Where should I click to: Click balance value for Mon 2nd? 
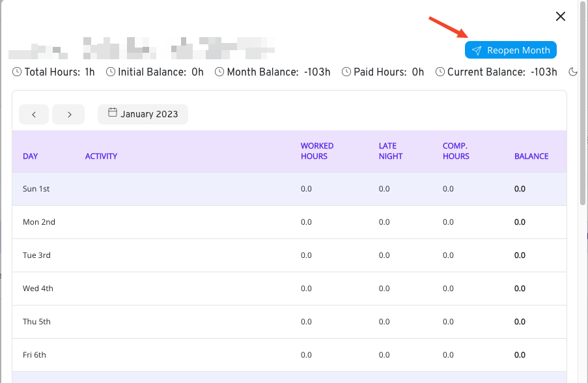[x=520, y=222]
